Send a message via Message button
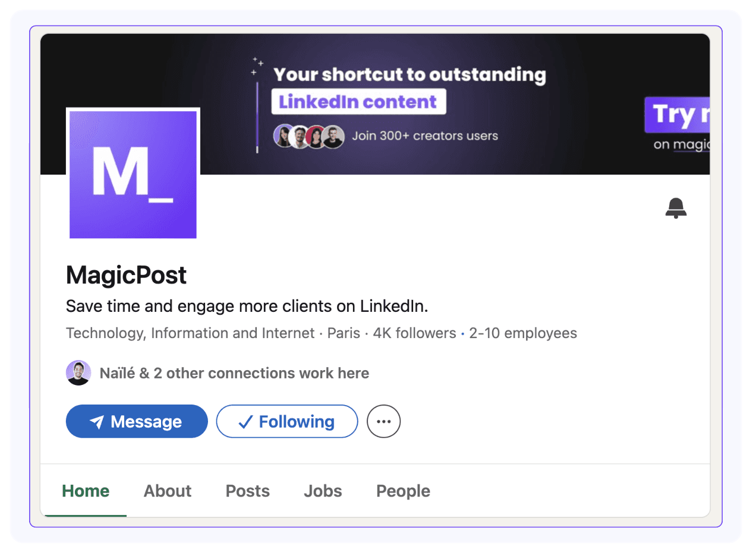The width and height of the screenshot is (756, 556). tap(137, 421)
